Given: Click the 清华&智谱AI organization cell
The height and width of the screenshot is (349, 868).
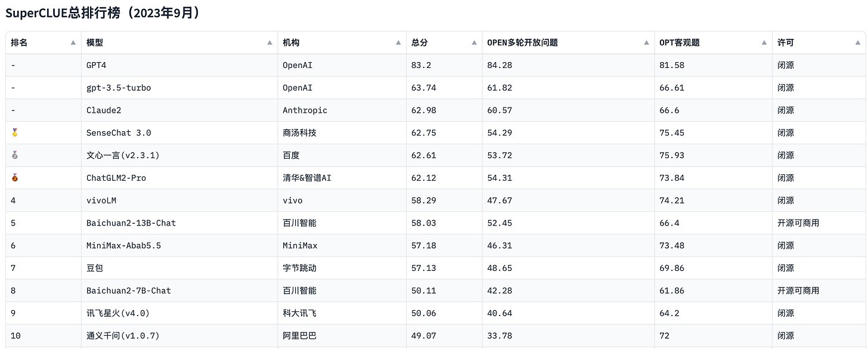Looking at the screenshot, I should tap(342, 178).
